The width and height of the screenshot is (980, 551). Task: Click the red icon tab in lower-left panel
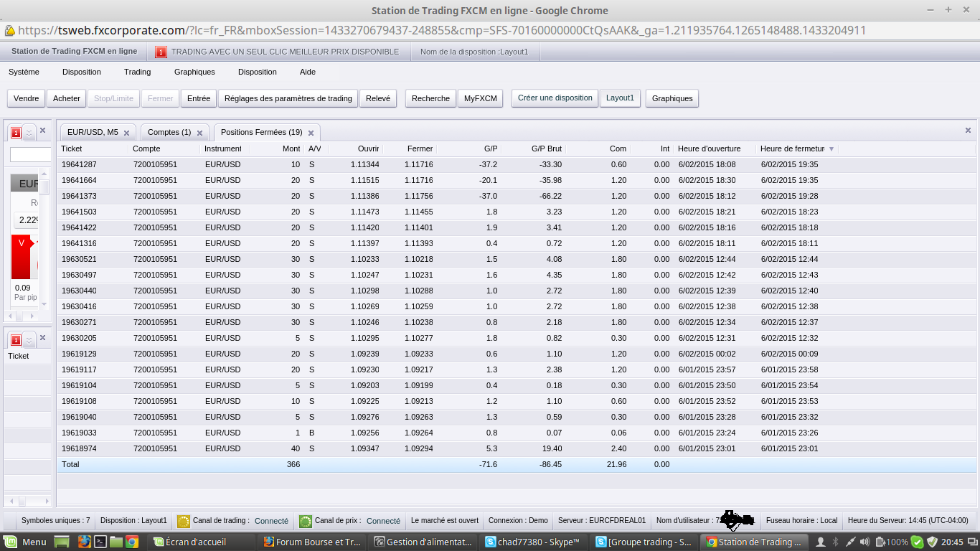click(16, 339)
